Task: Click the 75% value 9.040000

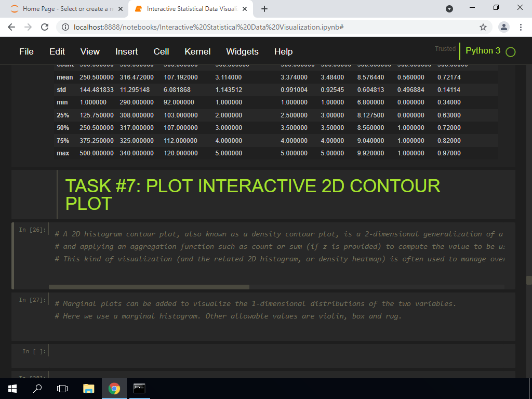Action: (x=370, y=141)
